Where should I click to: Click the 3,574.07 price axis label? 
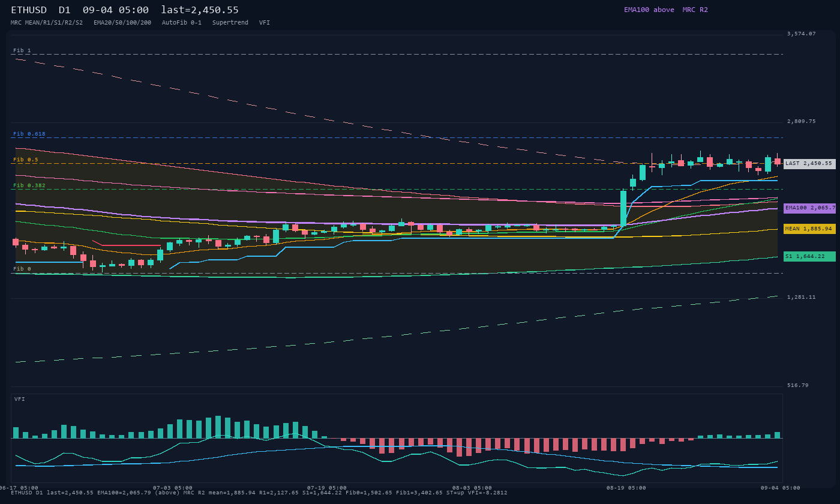[x=802, y=34]
